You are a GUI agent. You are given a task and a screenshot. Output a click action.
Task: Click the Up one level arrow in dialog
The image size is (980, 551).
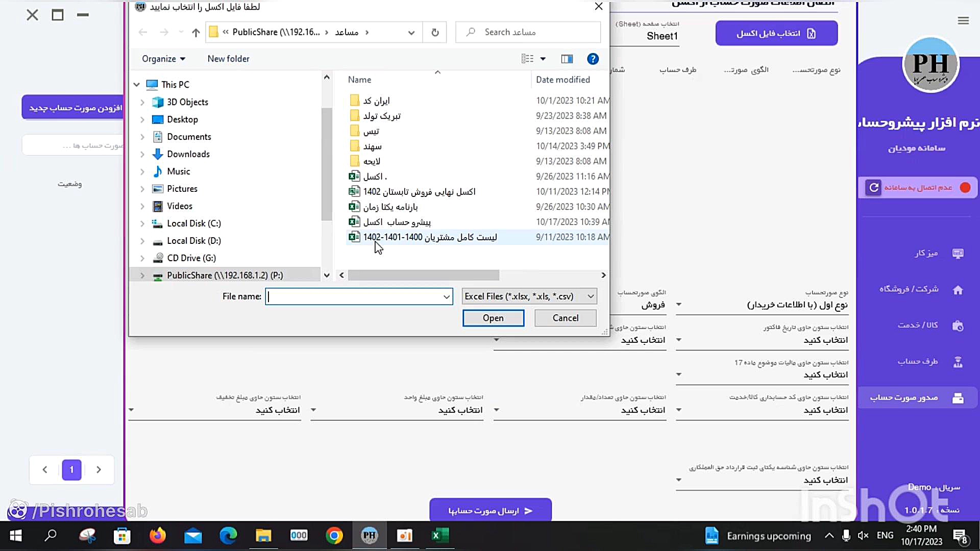[x=195, y=32]
